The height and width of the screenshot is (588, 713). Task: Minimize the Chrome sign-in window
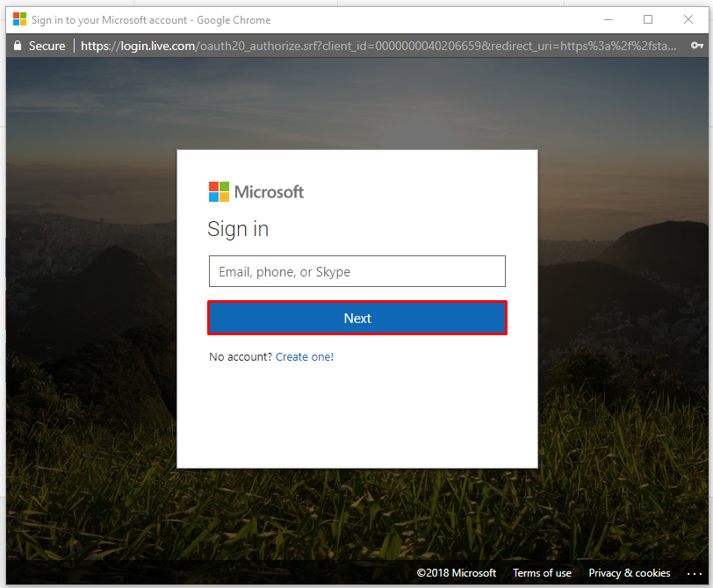coord(609,19)
